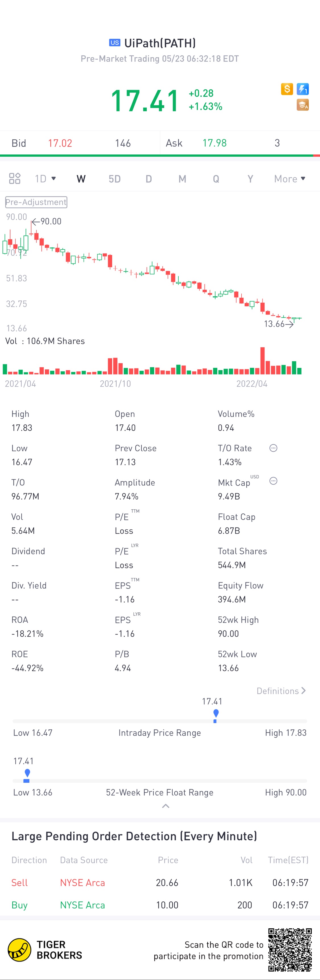This screenshot has width=320, height=980.
Task: Tap the Tiger Brokers logo
Action: click(x=45, y=950)
